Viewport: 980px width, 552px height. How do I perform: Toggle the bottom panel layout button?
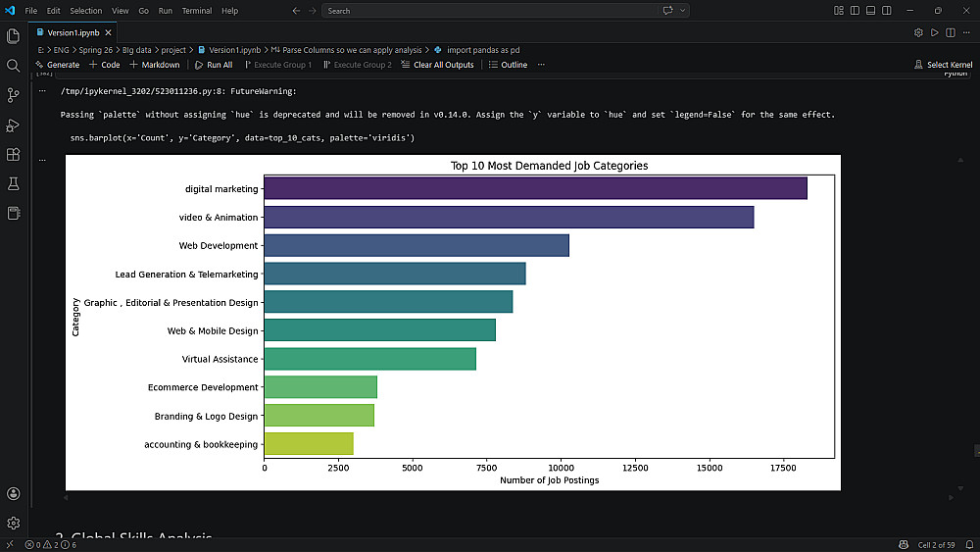pos(869,11)
